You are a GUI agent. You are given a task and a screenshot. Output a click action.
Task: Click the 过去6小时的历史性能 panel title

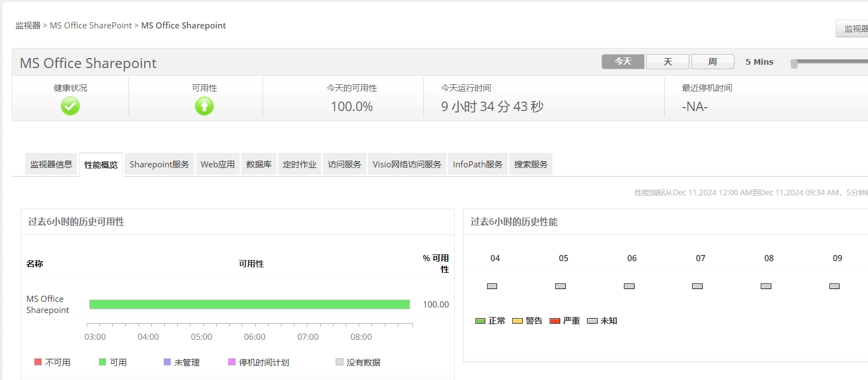click(514, 222)
